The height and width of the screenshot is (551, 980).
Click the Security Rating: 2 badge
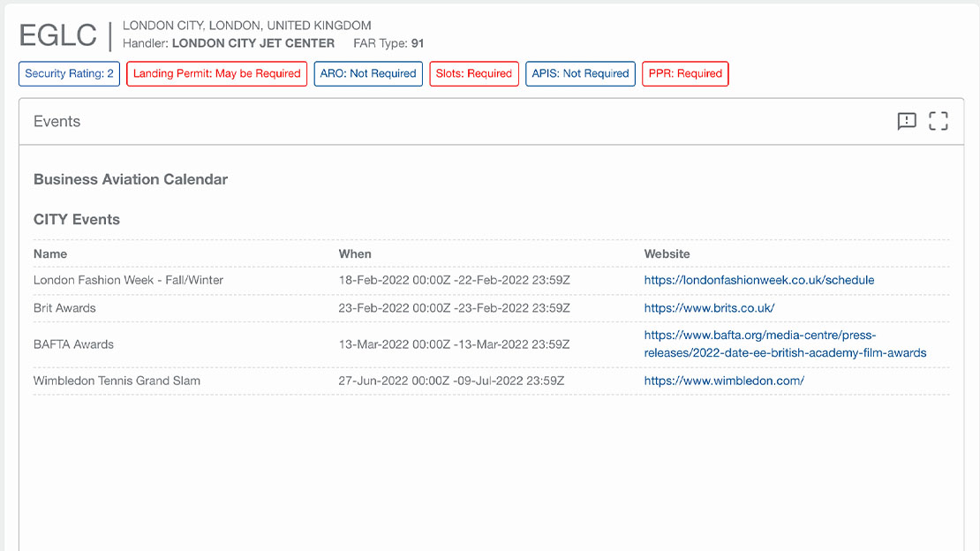tap(69, 74)
